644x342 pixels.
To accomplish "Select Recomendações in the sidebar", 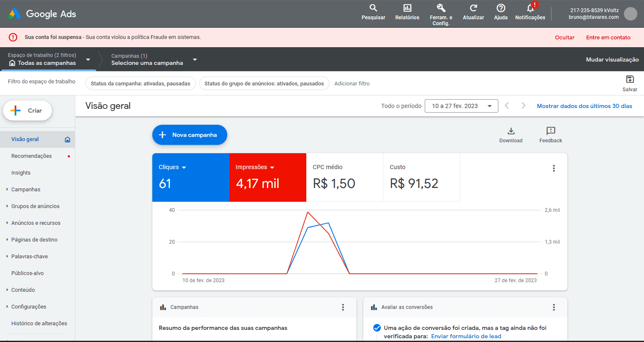I will pos(31,156).
